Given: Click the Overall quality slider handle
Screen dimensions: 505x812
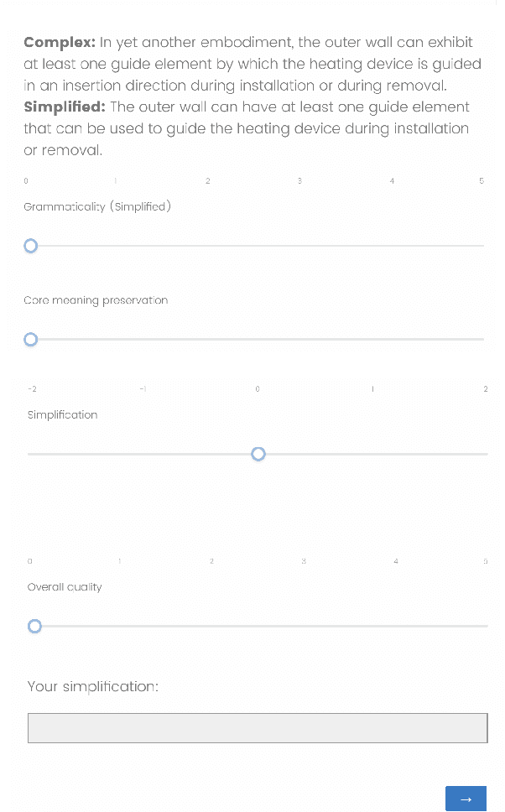Looking at the screenshot, I should click(x=34, y=627).
